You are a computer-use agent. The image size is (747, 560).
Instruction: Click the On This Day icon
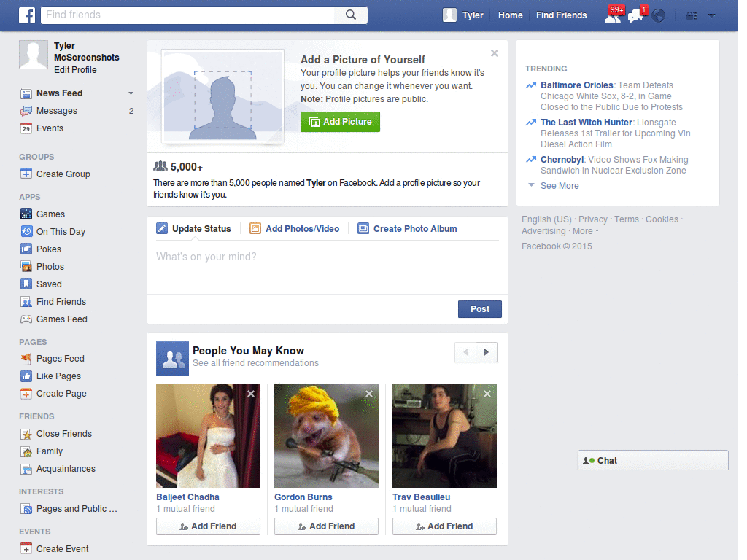coord(26,231)
